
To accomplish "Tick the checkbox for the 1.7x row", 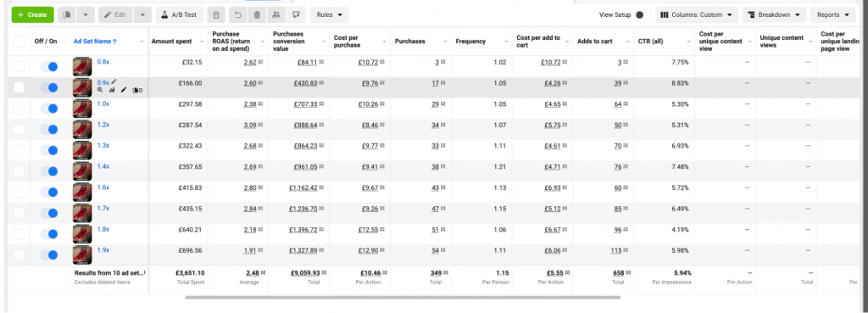I will pos(19,213).
